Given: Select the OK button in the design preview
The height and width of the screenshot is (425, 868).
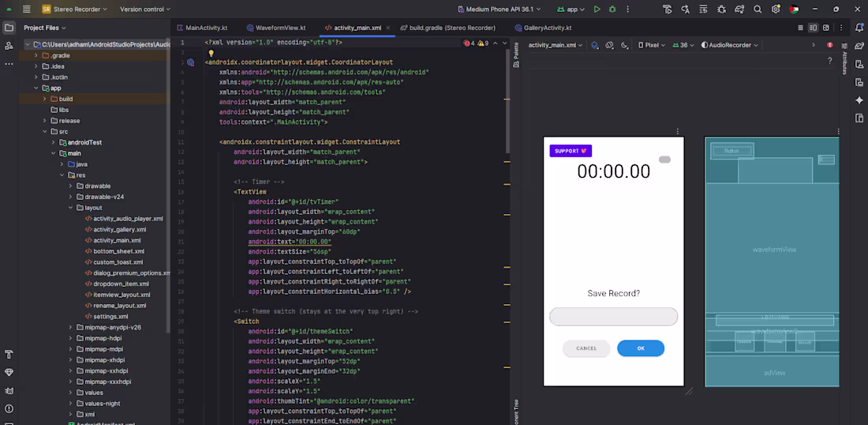Looking at the screenshot, I should (x=641, y=348).
